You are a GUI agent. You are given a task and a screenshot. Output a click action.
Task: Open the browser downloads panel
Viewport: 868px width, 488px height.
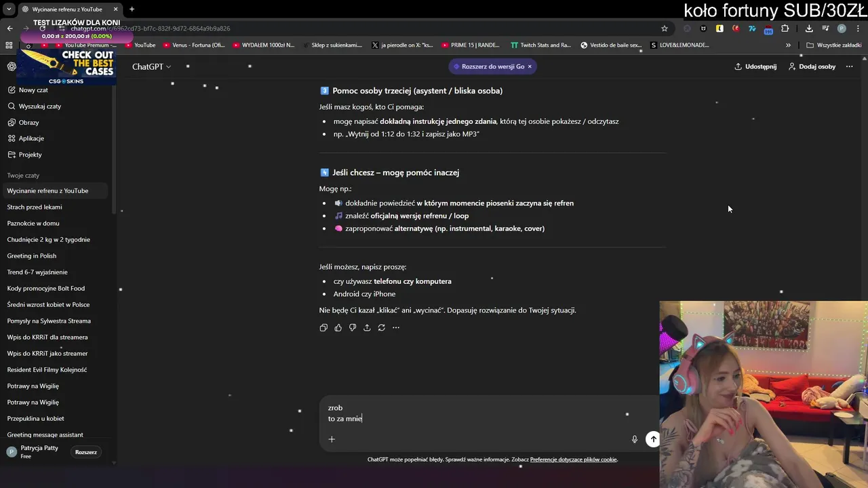[x=809, y=28]
